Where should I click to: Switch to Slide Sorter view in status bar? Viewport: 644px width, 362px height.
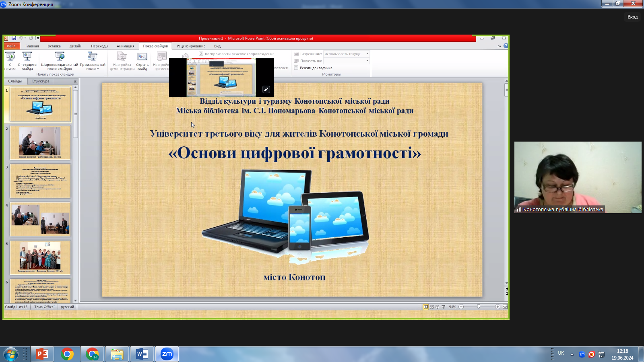click(431, 307)
